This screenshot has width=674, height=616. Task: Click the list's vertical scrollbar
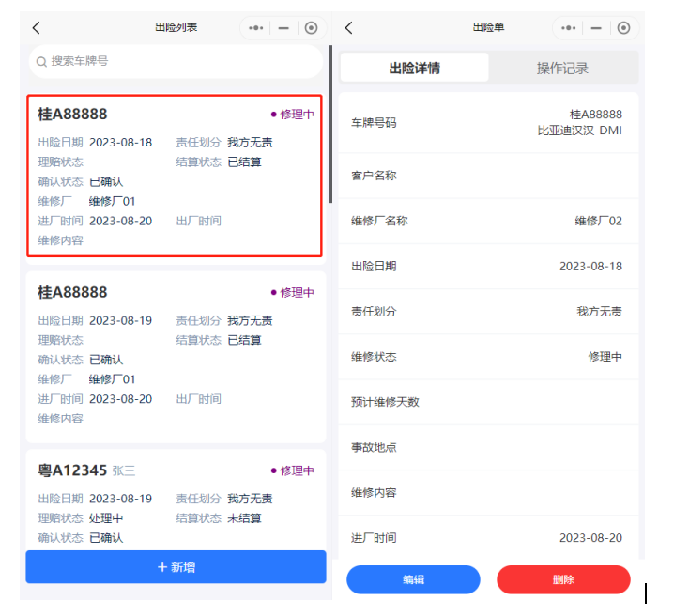330,122
